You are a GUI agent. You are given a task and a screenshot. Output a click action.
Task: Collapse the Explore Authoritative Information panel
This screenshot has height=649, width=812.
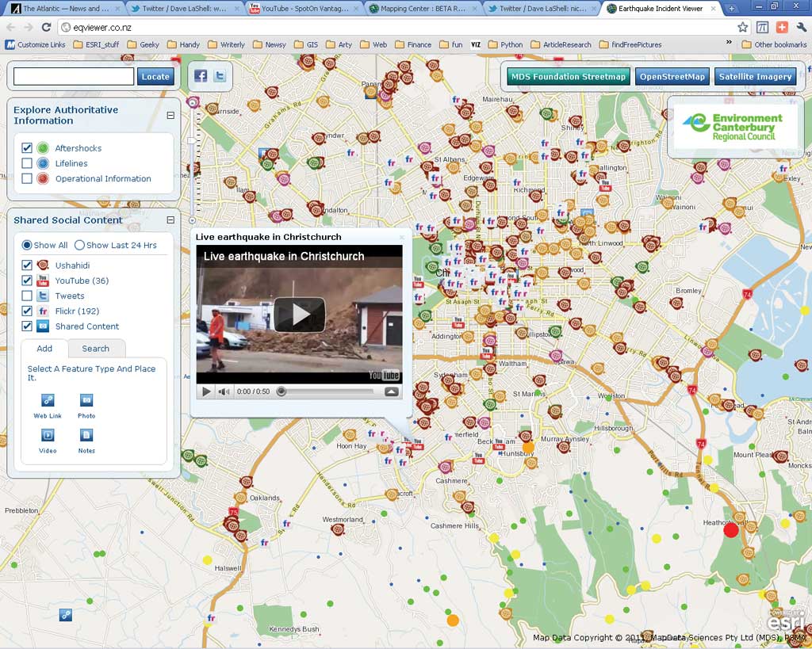point(170,115)
